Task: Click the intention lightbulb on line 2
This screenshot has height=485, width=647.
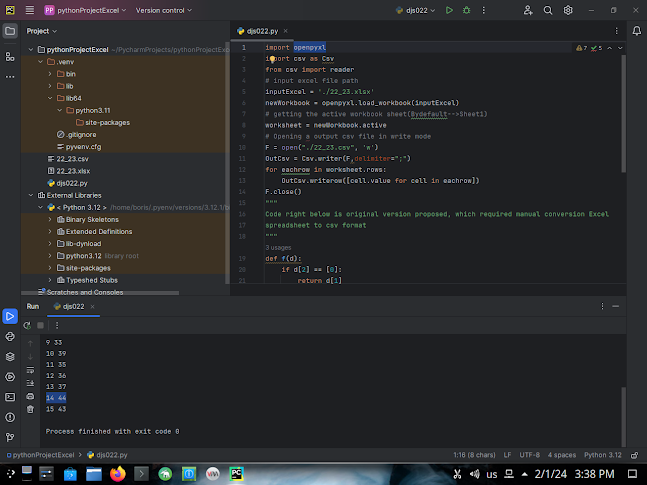Action: pyautogui.click(x=272, y=59)
